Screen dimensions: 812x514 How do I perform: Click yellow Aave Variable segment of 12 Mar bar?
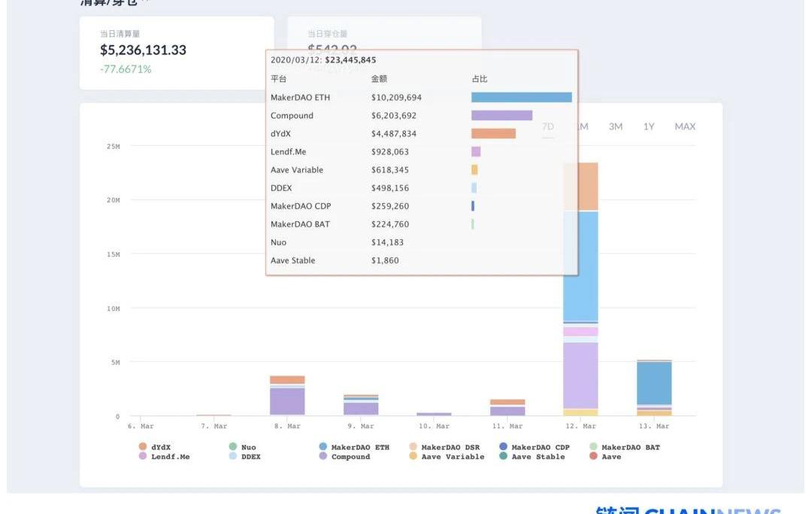point(580,412)
